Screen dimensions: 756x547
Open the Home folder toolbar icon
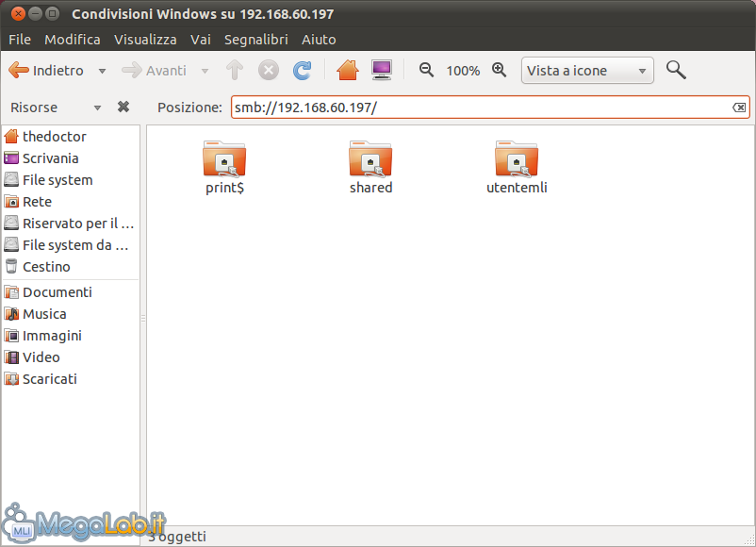point(348,71)
